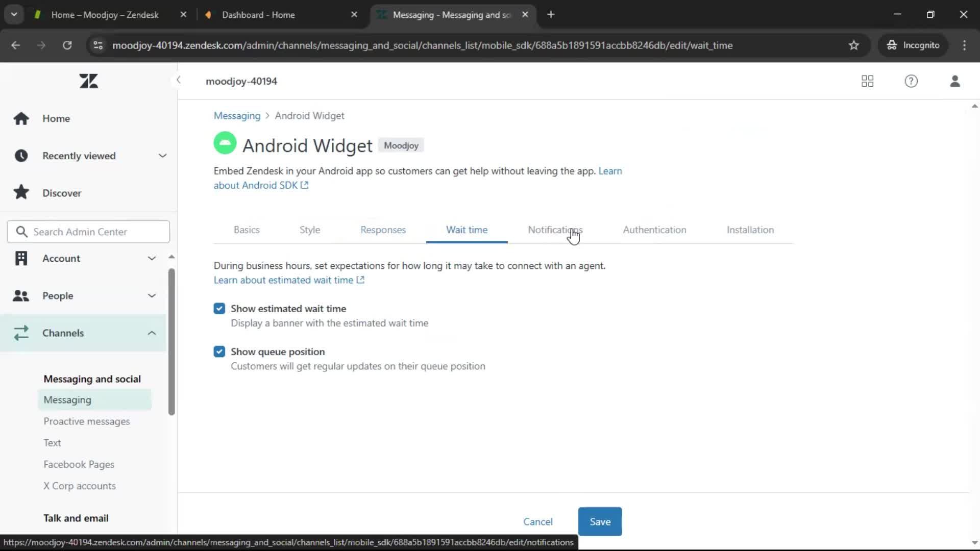Click the Channels arrows icon
The width and height of the screenshot is (980, 551).
coord(21,333)
